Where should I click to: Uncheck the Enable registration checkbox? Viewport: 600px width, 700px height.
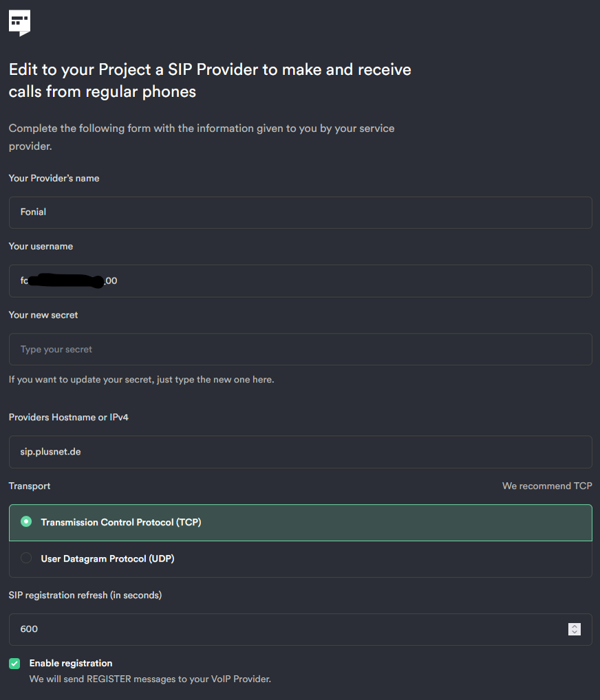tap(14, 663)
